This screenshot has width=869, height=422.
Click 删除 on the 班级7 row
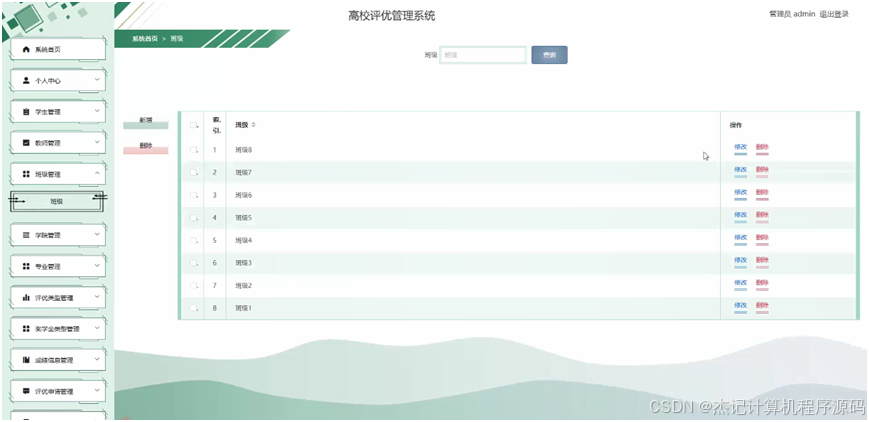[x=762, y=170]
